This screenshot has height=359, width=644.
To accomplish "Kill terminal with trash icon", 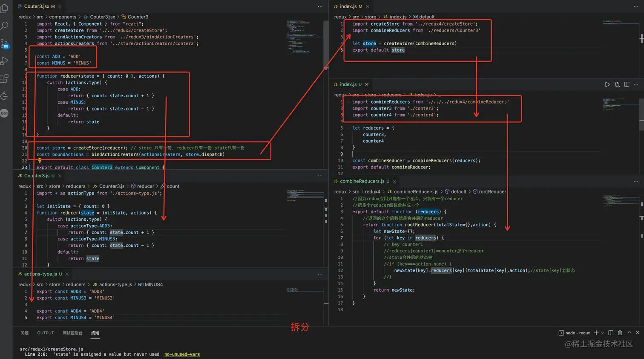I will tap(620, 333).
